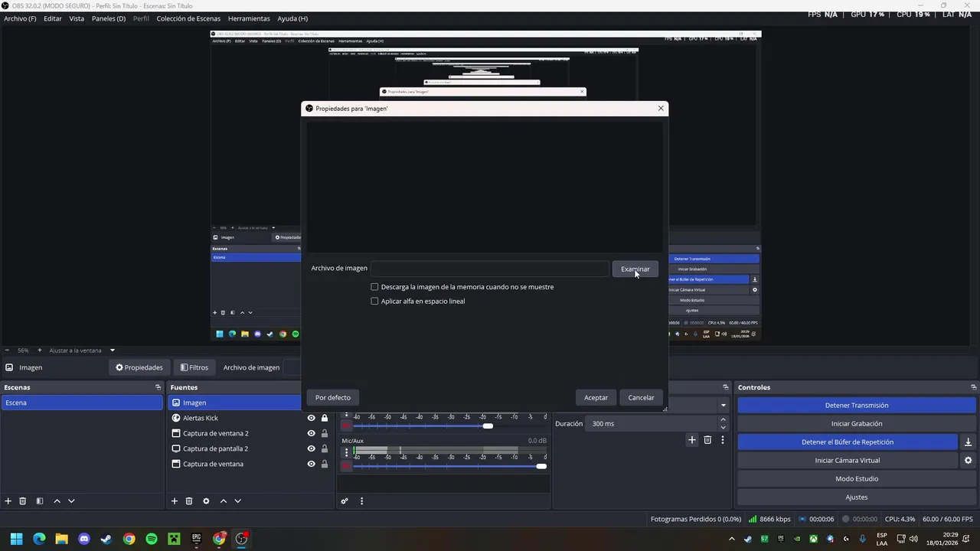Open the Archivo menu
The image size is (980, 551).
[20, 18]
